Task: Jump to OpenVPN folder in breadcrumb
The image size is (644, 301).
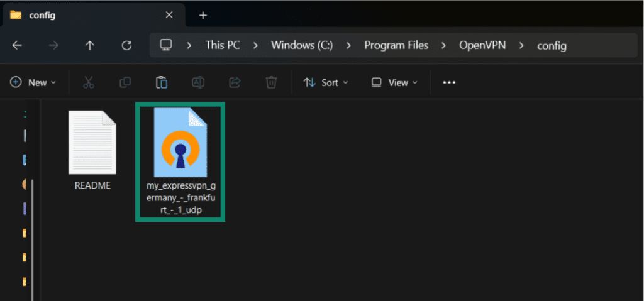Action: tap(482, 45)
